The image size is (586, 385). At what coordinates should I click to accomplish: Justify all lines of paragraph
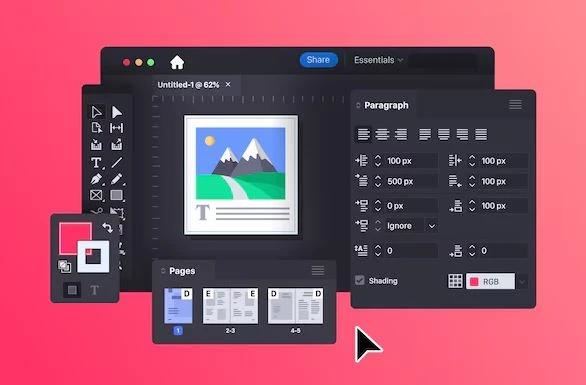tap(481, 134)
